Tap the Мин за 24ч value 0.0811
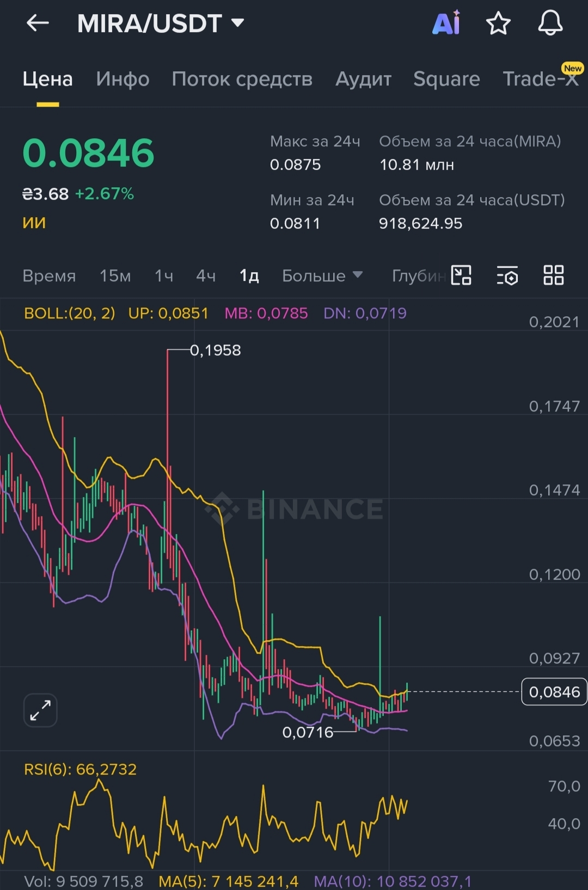588x890 pixels. (295, 224)
